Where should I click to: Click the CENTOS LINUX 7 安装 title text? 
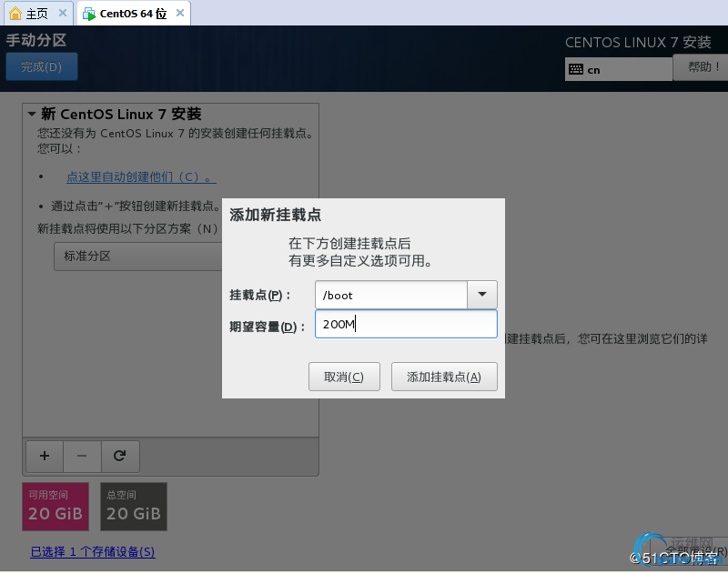coord(638,42)
